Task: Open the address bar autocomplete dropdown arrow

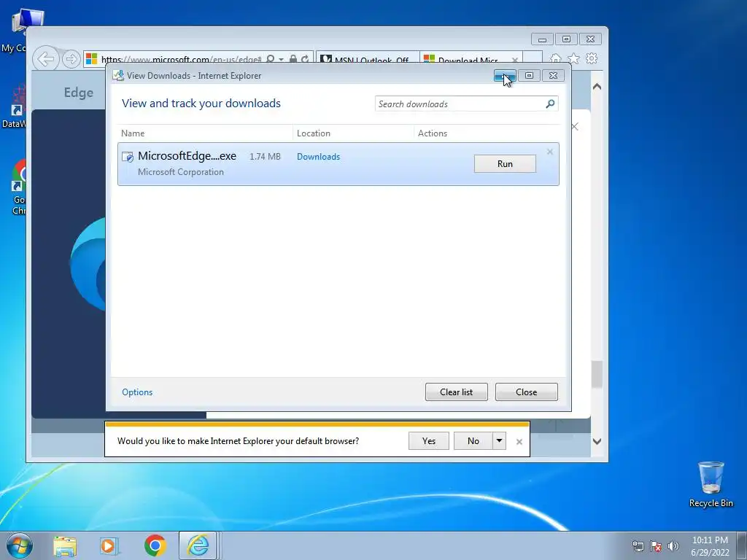Action: pyautogui.click(x=281, y=59)
